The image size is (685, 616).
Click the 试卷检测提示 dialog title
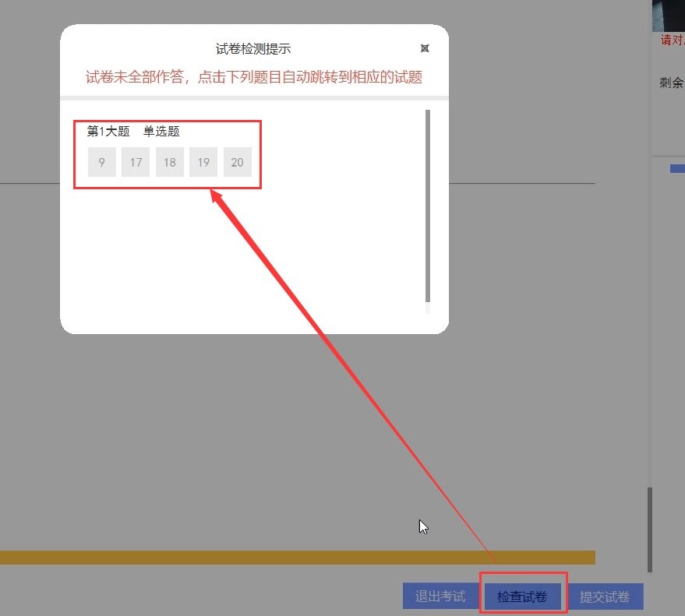(253, 49)
